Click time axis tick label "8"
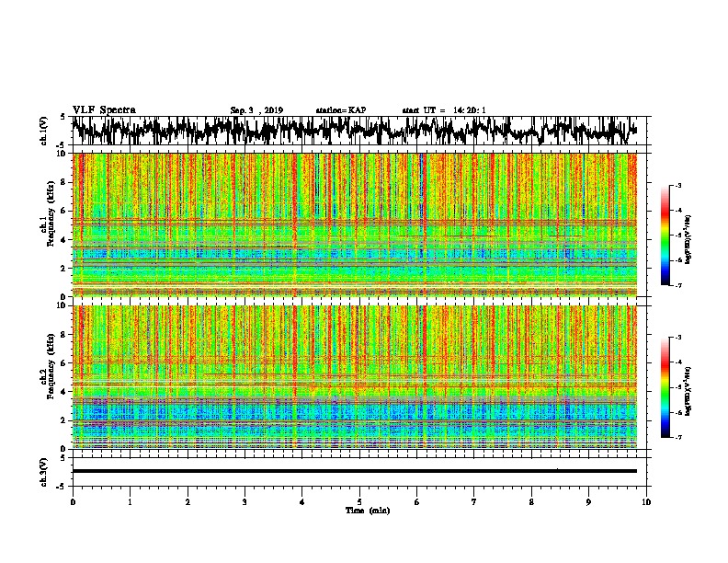The width and height of the screenshot is (728, 563). [531, 502]
